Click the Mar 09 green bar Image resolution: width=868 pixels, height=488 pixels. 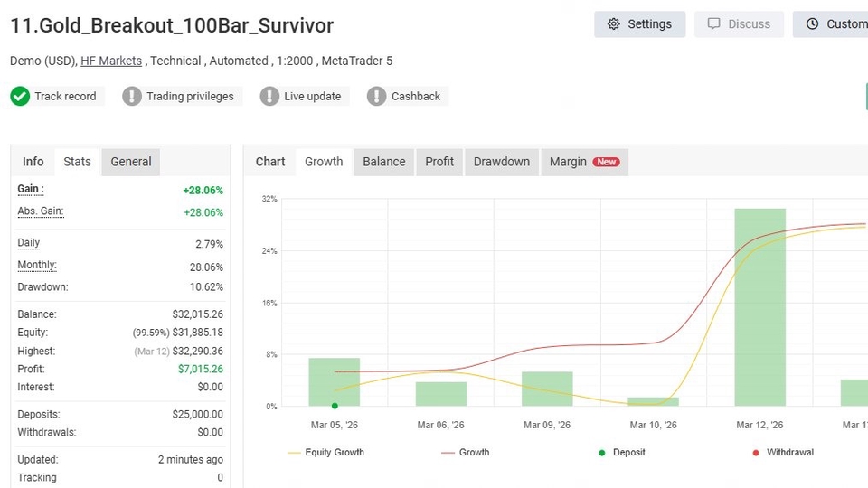(x=547, y=389)
